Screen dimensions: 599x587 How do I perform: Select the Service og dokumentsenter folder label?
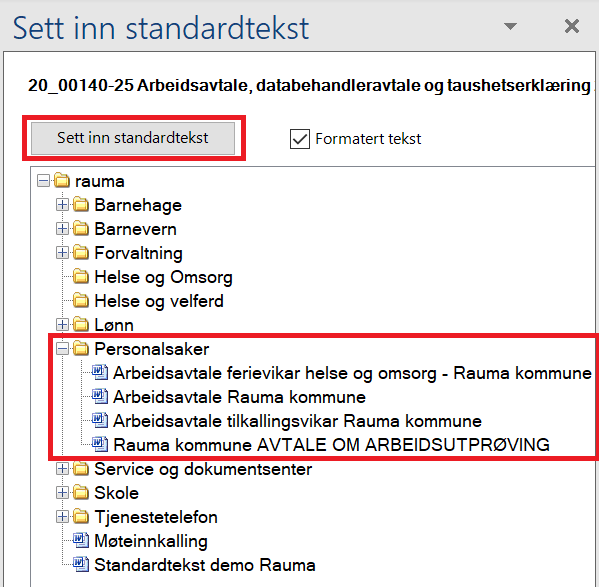click(x=203, y=469)
